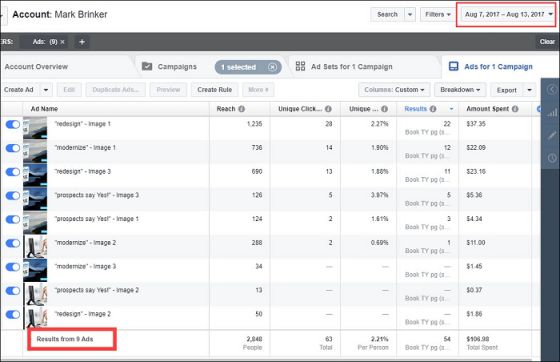Image resolution: width=560 pixels, height=362 pixels.
Task: Click the Create Rule button
Action: [x=215, y=90]
